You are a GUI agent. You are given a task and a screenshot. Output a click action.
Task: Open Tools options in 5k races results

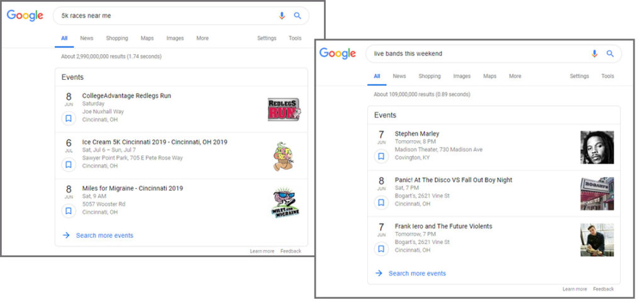point(295,38)
